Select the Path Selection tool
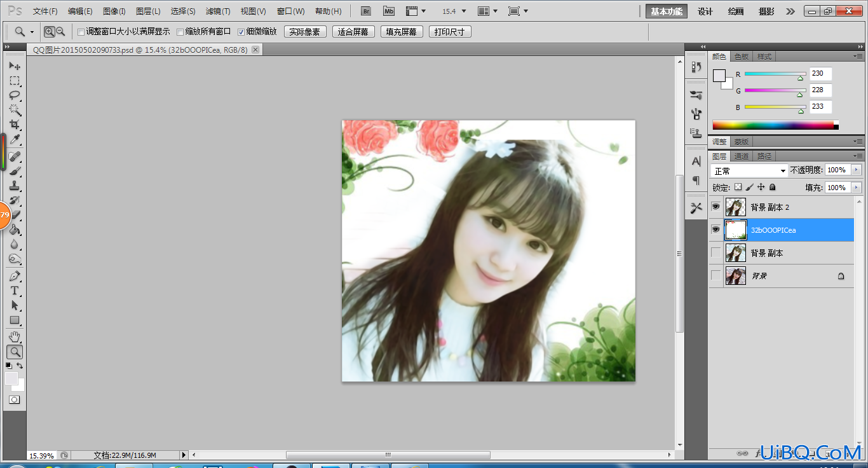Image resolution: width=868 pixels, height=468 pixels. [x=15, y=305]
